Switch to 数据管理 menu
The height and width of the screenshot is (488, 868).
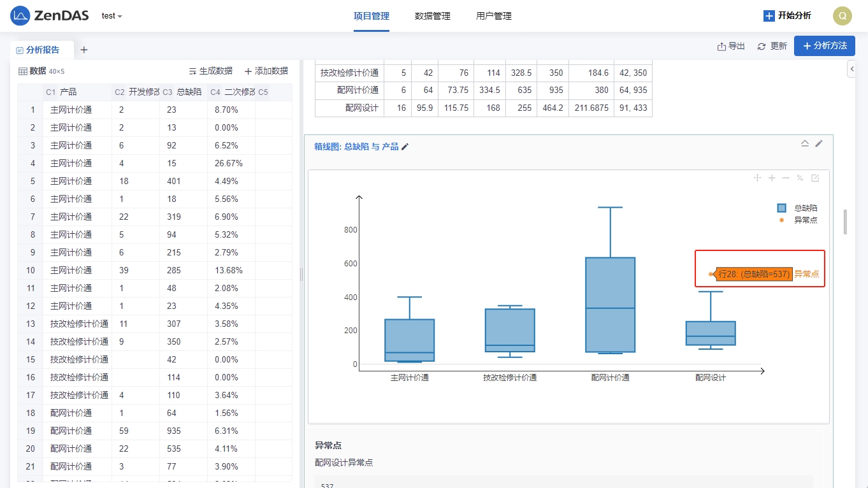click(x=432, y=16)
